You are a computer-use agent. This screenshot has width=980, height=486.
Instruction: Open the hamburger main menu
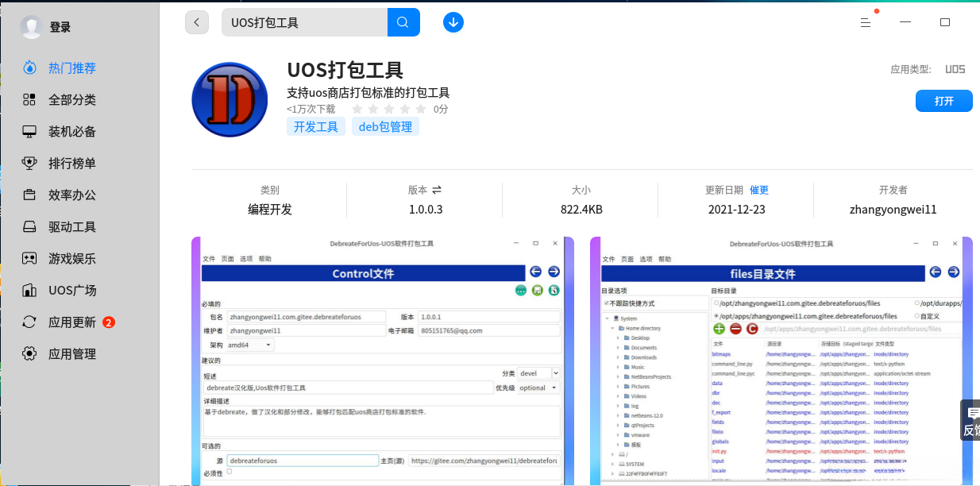click(x=866, y=22)
